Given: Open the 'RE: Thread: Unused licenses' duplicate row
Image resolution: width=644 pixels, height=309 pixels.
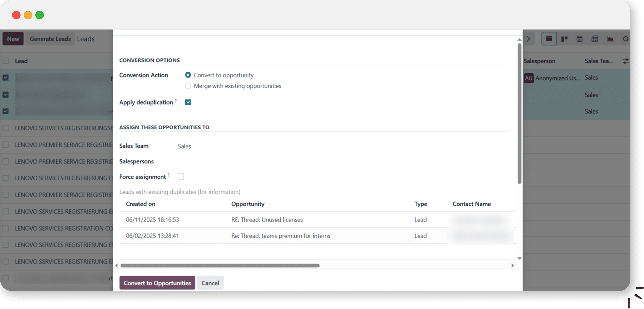Looking at the screenshot, I should (267, 220).
